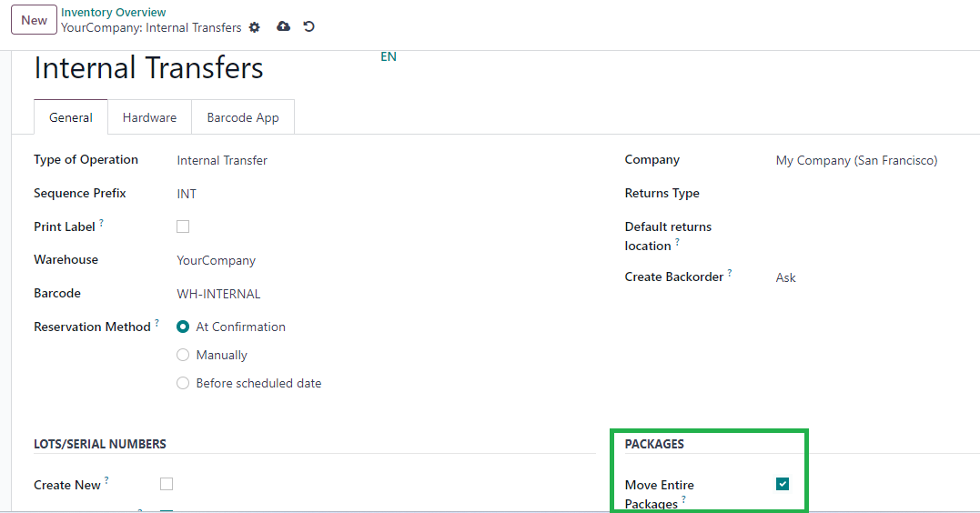Enable the Print Label checkbox
The height and width of the screenshot is (513, 980).
point(183,226)
